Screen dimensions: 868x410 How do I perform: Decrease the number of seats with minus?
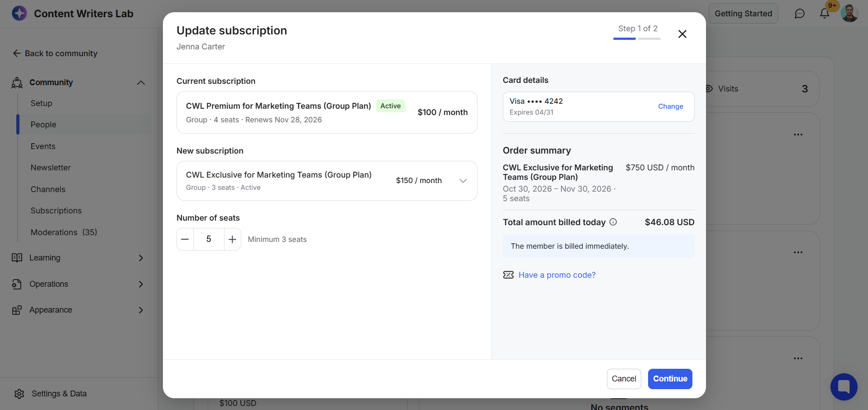pos(185,239)
